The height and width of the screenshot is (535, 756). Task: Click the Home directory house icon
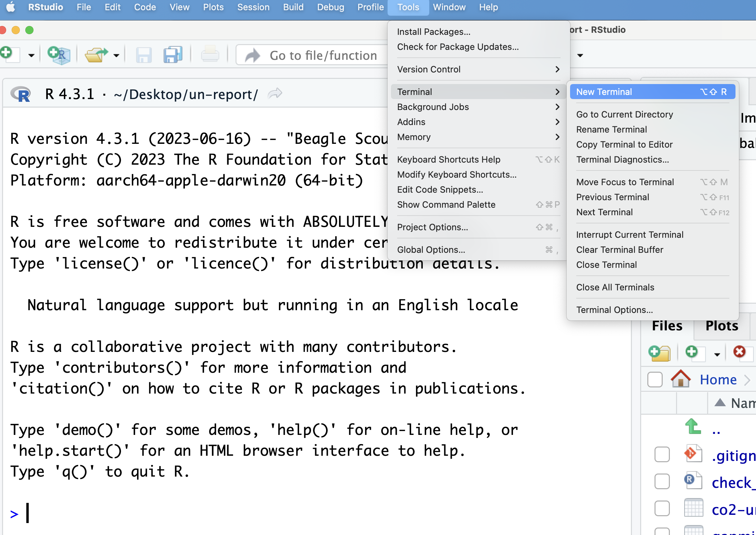(680, 379)
